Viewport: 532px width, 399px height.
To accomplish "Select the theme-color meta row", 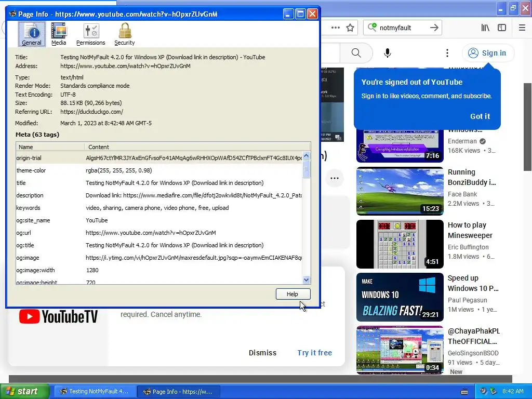I will tap(159, 170).
